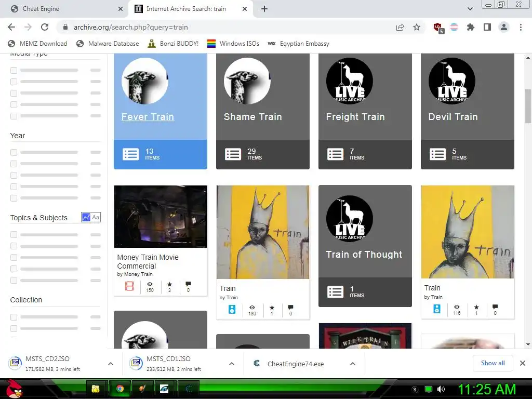
Task: Check the second Collection filter checkbox
Action: pos(14,328)
